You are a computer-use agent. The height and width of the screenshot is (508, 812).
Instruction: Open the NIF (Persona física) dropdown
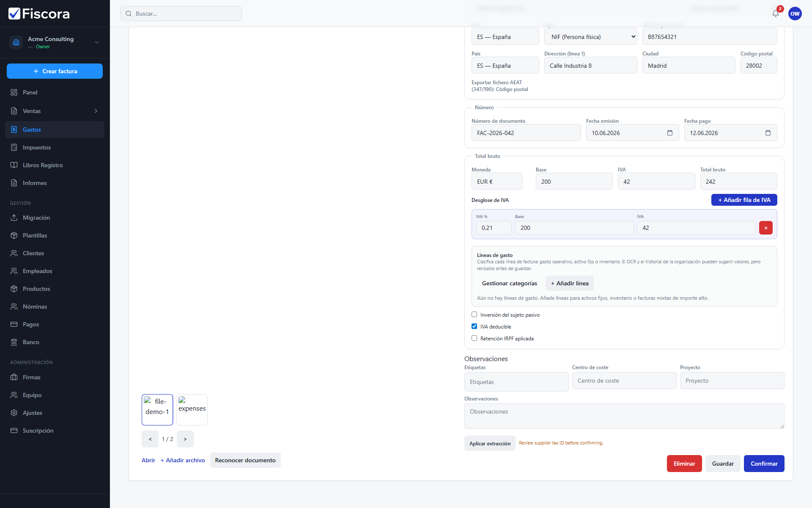(x=591, y=37)
